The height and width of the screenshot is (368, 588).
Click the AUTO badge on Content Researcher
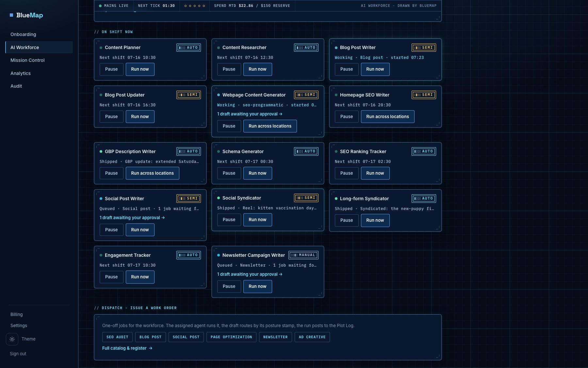point(306,48)
